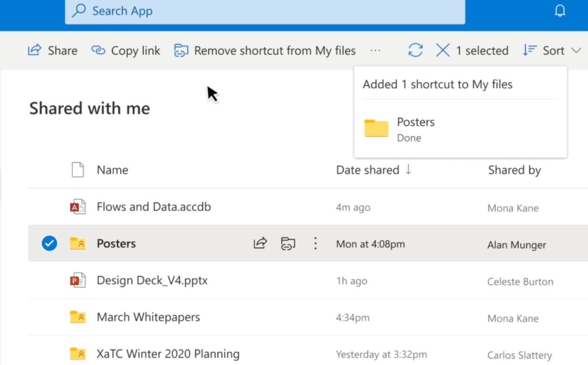This screenshot has width=588, height=365.
Task: Click the shortcut icon in Posters row
Action: (288, 244)
